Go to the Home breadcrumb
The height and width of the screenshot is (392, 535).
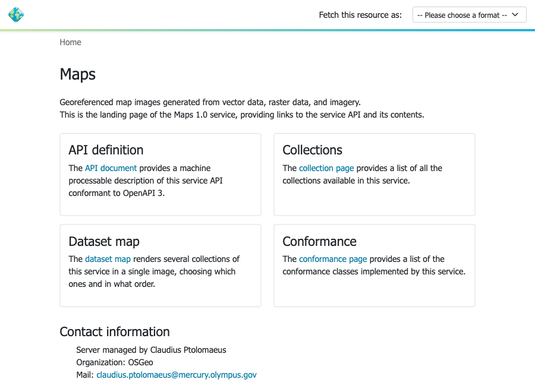point(70,42)
